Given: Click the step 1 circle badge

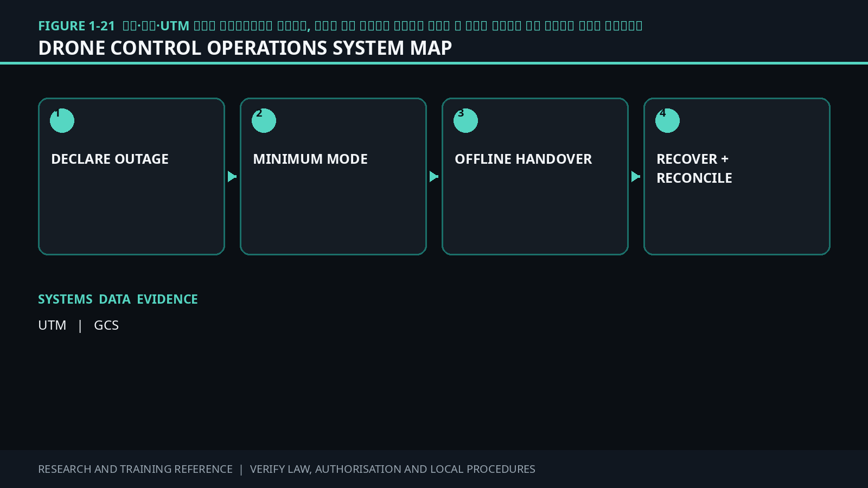Looking at the screenshot, I should tap(62, 120).
